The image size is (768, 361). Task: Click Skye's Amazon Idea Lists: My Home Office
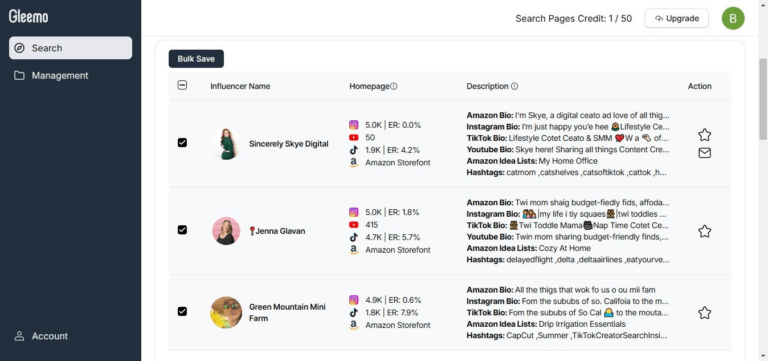point(532,161)
